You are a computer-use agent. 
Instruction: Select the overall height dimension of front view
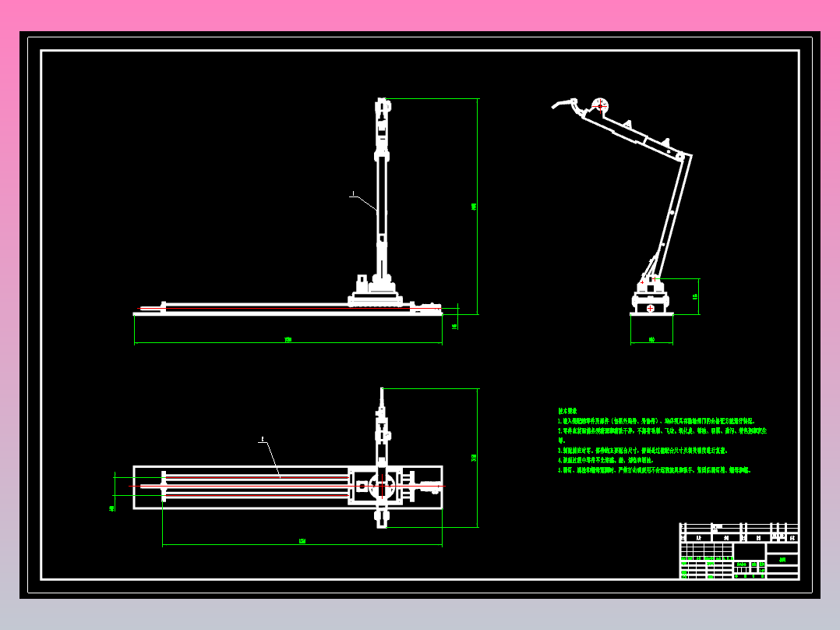pos(475,207)
